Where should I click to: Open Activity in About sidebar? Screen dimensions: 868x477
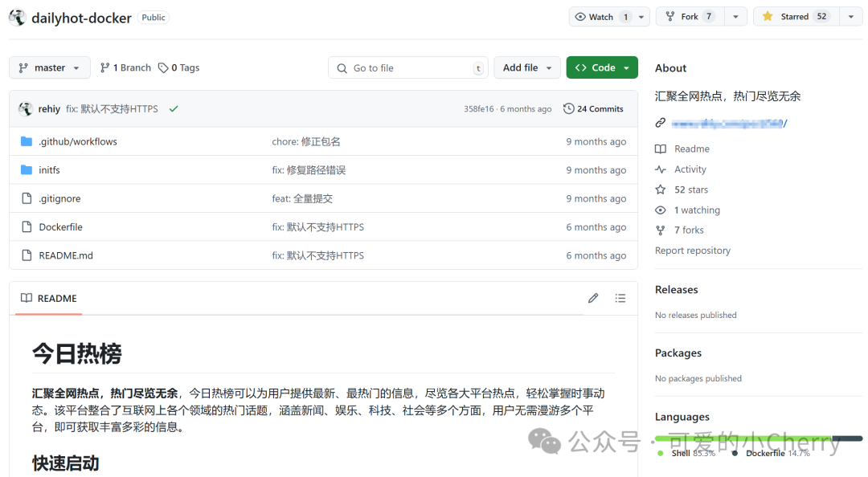point(690,169)
